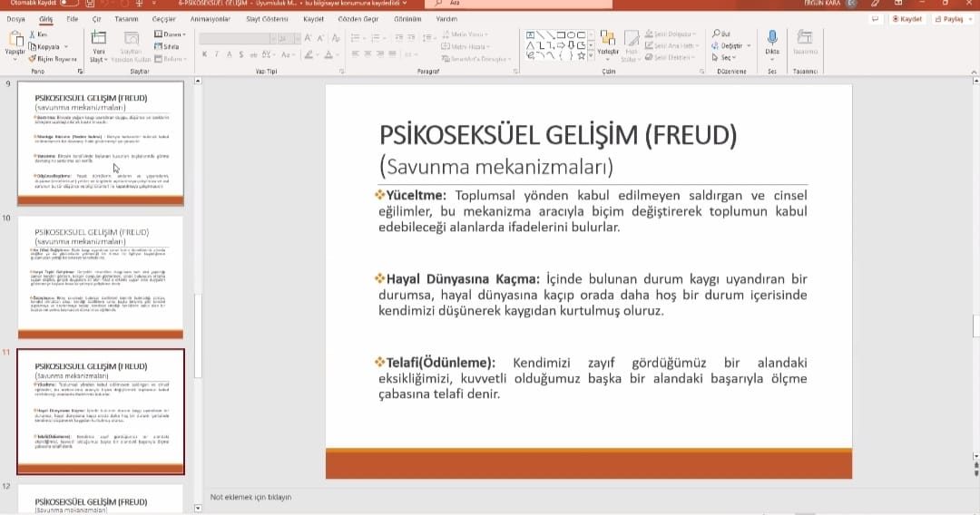The image size is (980, 515).
Task: Click the Kopyala (copy) button
Action: [x=45, y=47]
